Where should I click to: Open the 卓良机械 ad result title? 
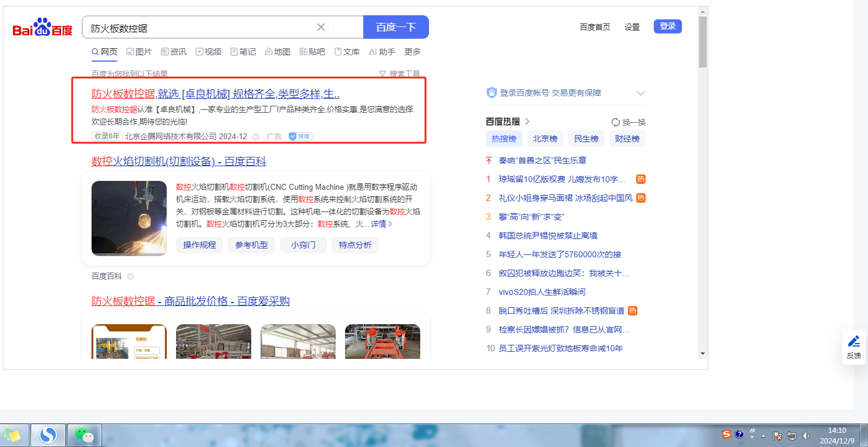pos(216,94)
